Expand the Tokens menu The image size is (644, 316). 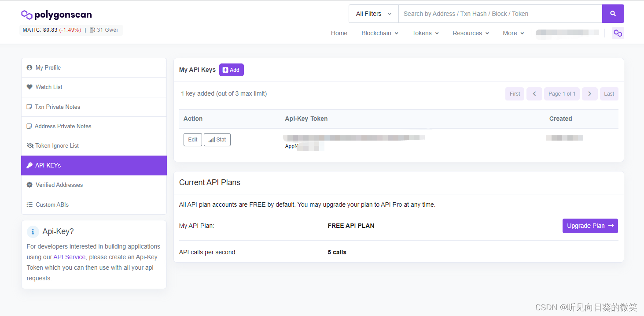[425, 33]
